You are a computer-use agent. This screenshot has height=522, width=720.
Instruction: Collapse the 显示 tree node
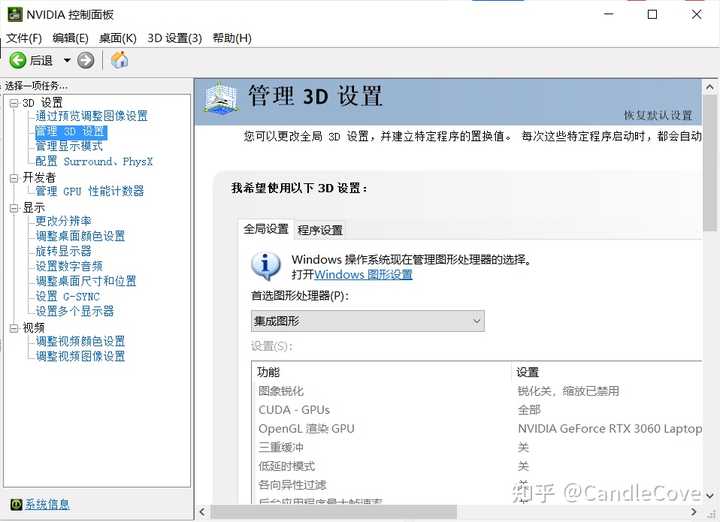pos(14,208)
